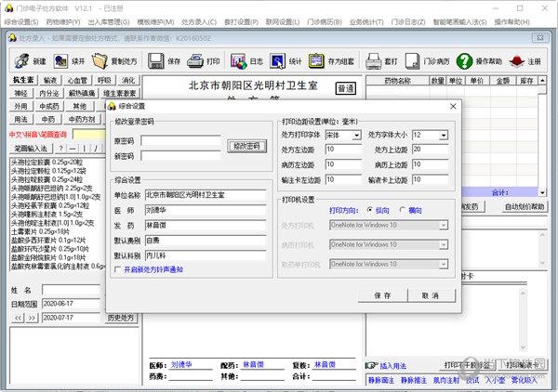The height and width of the screenshot is (392, 558).
Task: Select 盐酸多西环素片 in drug list
Action: click(48, 240)
